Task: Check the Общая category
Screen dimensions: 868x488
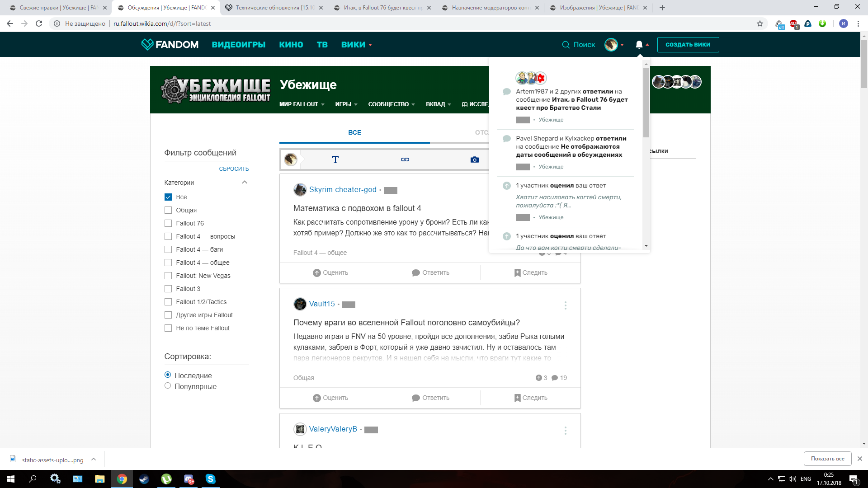Action: (x=168, y=210)
